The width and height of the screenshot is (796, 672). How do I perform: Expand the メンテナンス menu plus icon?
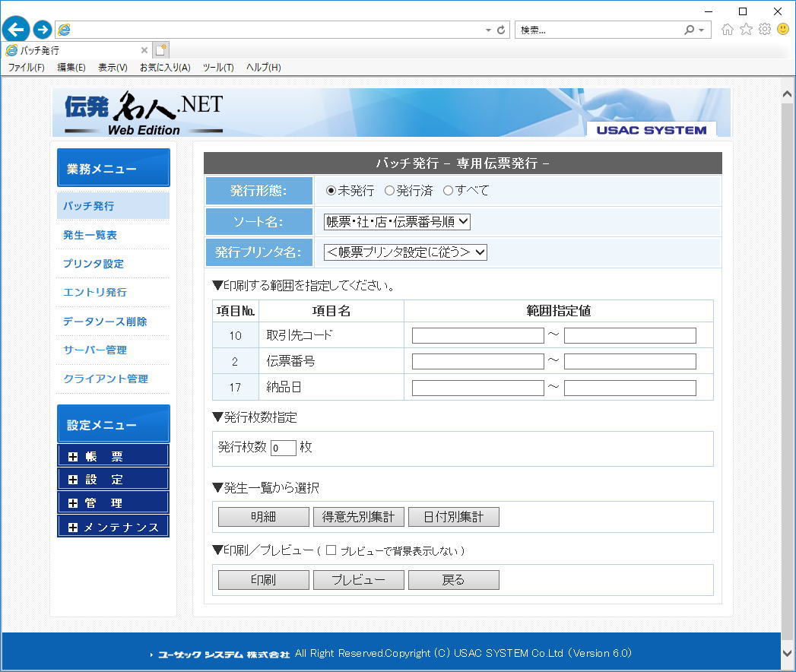coord(73,528)
